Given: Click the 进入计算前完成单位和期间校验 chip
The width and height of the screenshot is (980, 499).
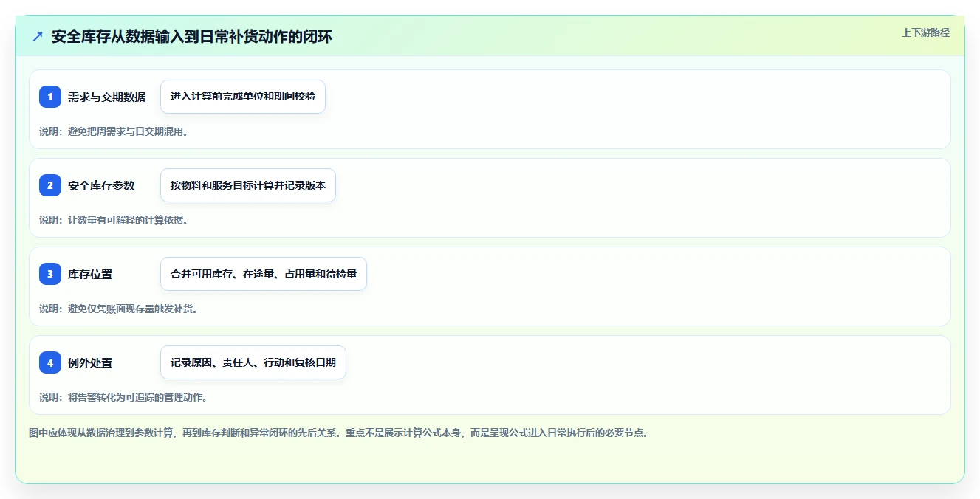Looking at the screenshot, I should [243, 97].
